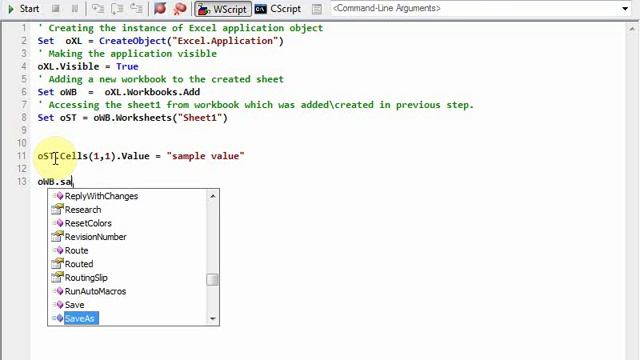The height and width of the screenshot is (360, 640).
Task: Toggle breakpoint with the red circle icon
Action: pos(160,9)
